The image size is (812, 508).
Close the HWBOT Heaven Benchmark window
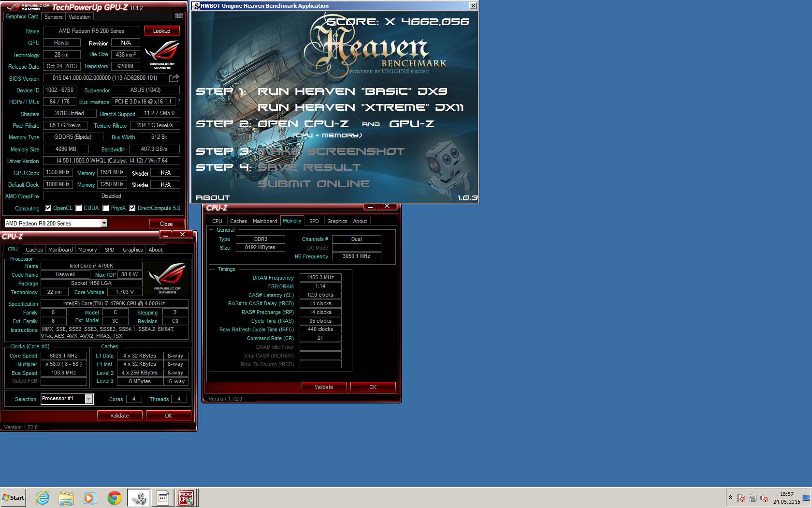coord(473,6)
